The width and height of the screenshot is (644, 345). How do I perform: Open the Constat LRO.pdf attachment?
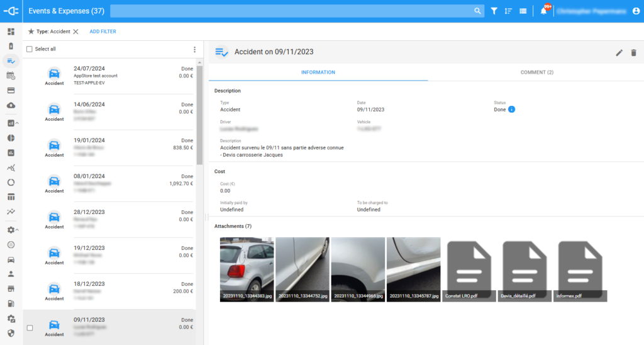point(469,269)
